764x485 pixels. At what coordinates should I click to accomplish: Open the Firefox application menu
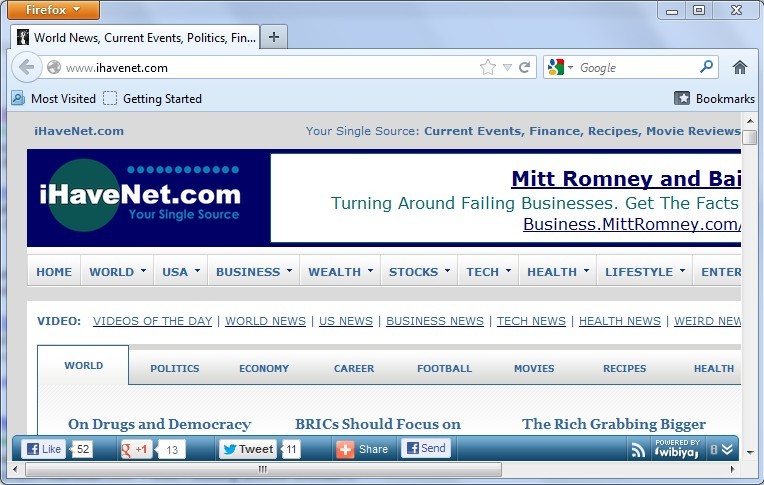click(x=54, y=10)
